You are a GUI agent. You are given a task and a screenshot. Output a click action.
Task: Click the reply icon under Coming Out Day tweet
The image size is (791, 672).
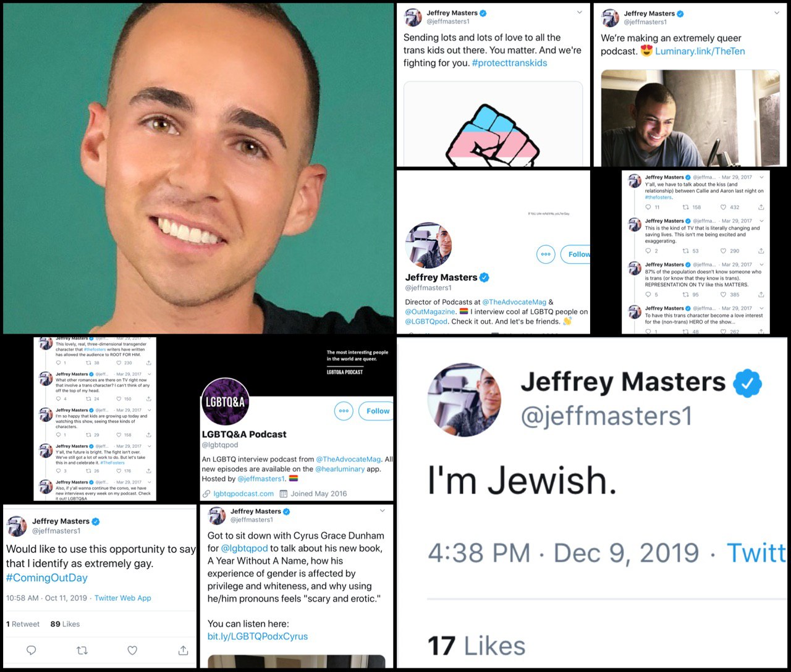point(32,650)
